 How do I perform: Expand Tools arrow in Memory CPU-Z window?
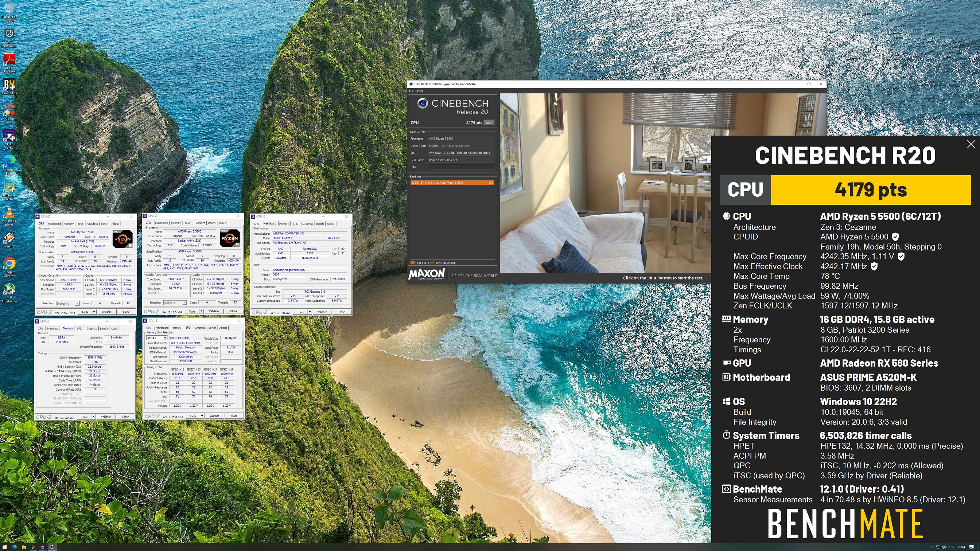click(x=93, y=417)
